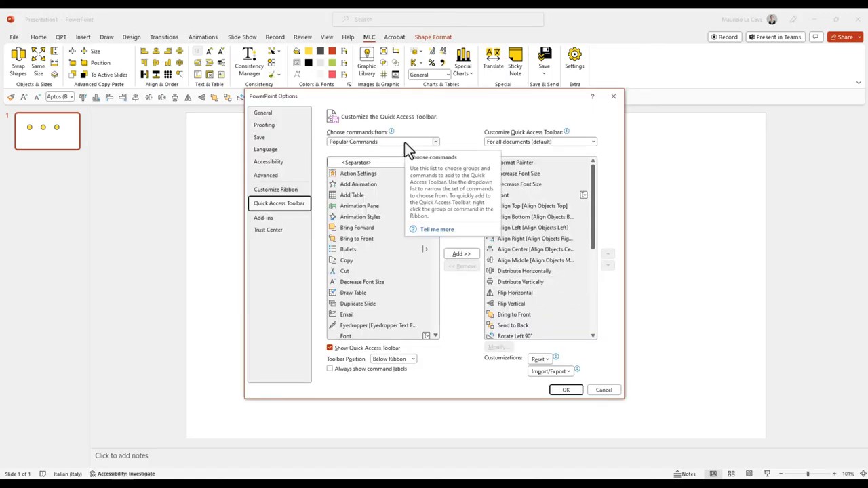Enable Always show command labels
The height and width of the screenshot is (488, 868).
pos(330,369)
